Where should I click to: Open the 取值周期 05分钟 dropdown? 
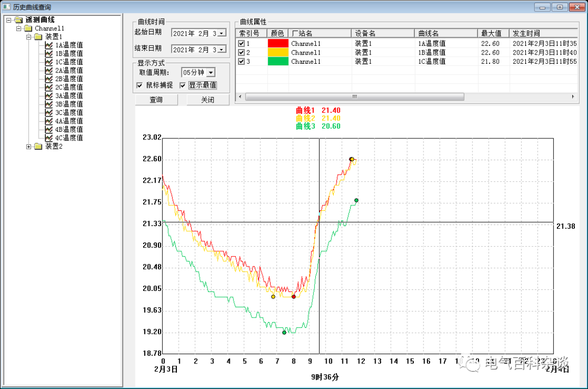(x=211, y=72)
